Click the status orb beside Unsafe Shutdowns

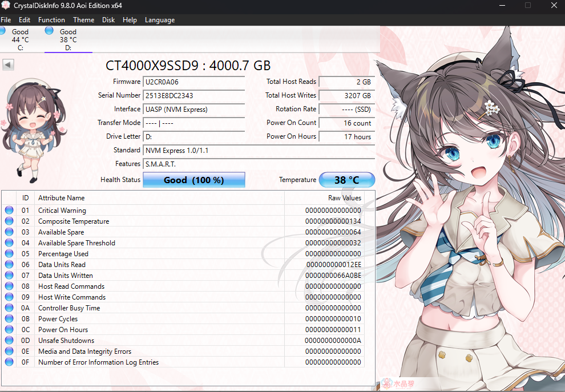(x=9, y=340)
